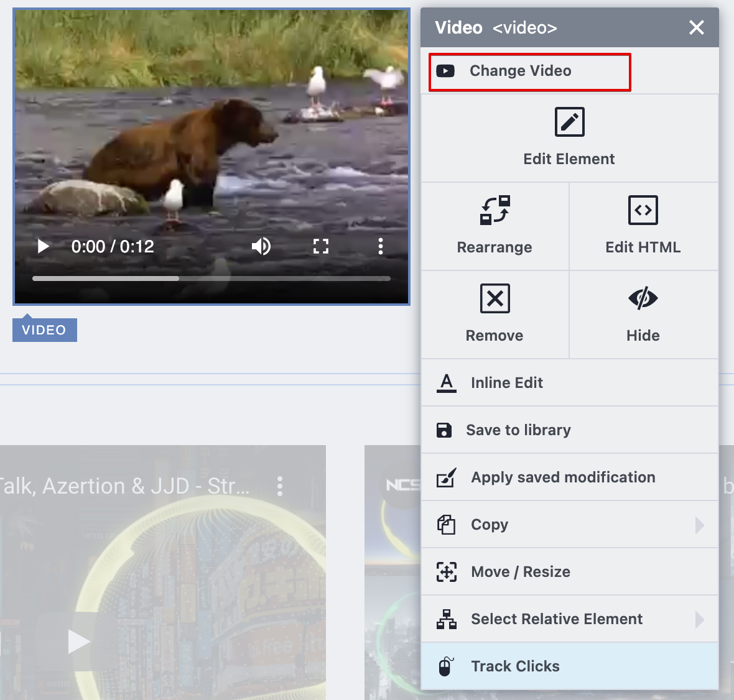Click the Hide label
Viewport: 734px width, 700px height.
pyautogui.click(x=643, y=336)
